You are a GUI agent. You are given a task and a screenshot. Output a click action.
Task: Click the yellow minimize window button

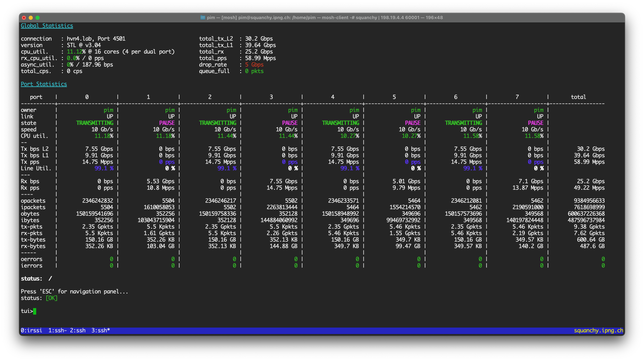pyautogui.click(x=31, y=18)
